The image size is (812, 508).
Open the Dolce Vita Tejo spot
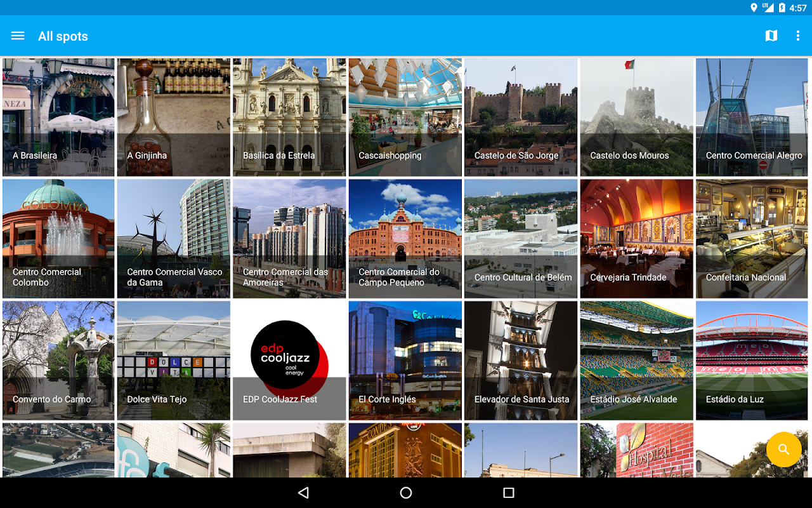click(x=174, y=361)
